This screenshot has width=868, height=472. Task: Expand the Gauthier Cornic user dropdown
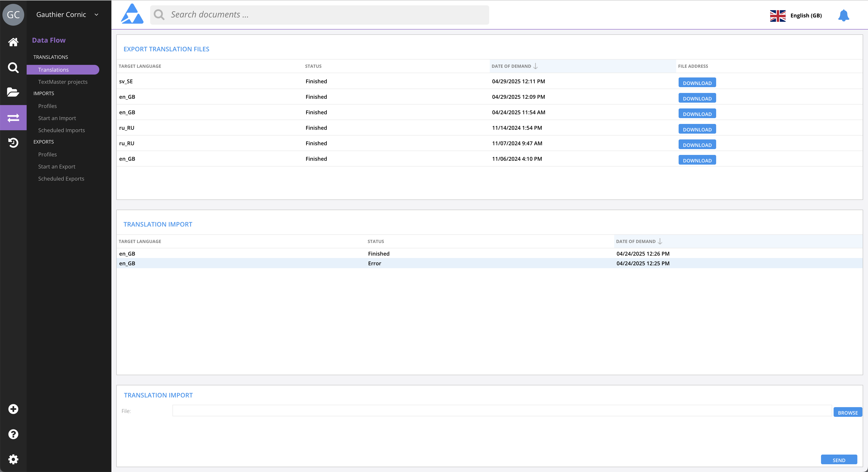[96, 15]
